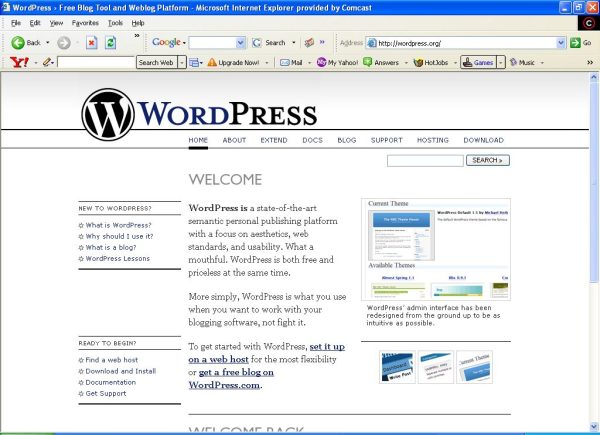Image resolution: width=600 pixels, height=435 pixels.
Task: Click the Yahoo! Y! logo
Action: (x=19, y=62)
